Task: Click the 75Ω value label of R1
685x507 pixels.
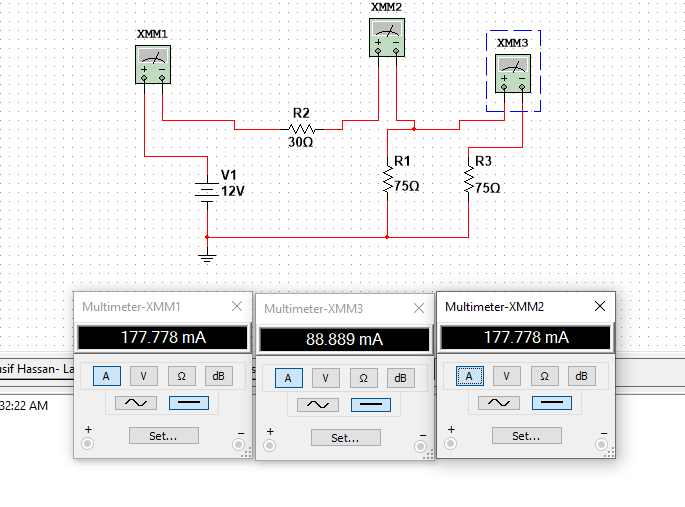Action: point(407,186)
